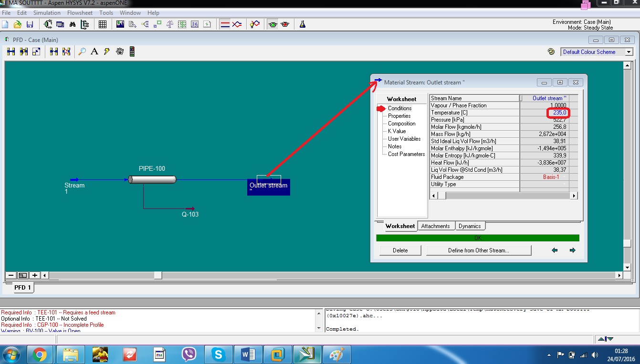640x364 pixels.
Task: Click 'TEE-101 -- Requires a feed stream' message
Action: [x=58, y=312]
